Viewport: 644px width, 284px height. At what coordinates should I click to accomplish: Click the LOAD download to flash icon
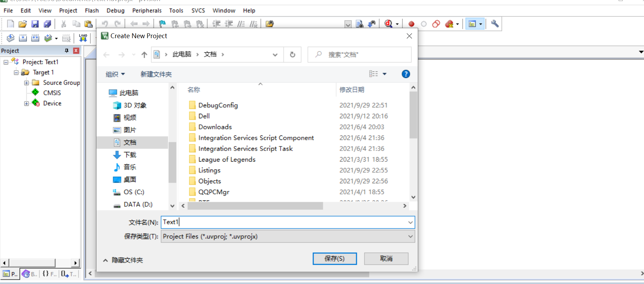click(x=83, y=38)
